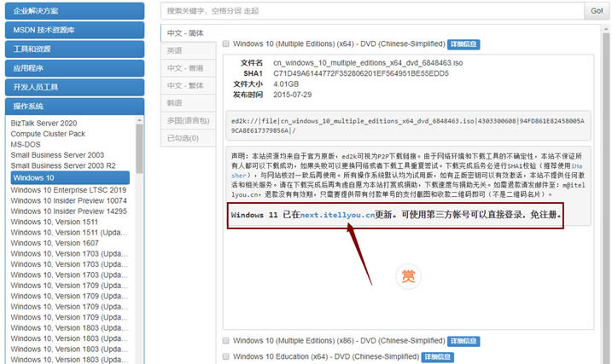
Task: Select Windows 10 Enterprise LTSC 2019
Action: click(x=68, y=190)
